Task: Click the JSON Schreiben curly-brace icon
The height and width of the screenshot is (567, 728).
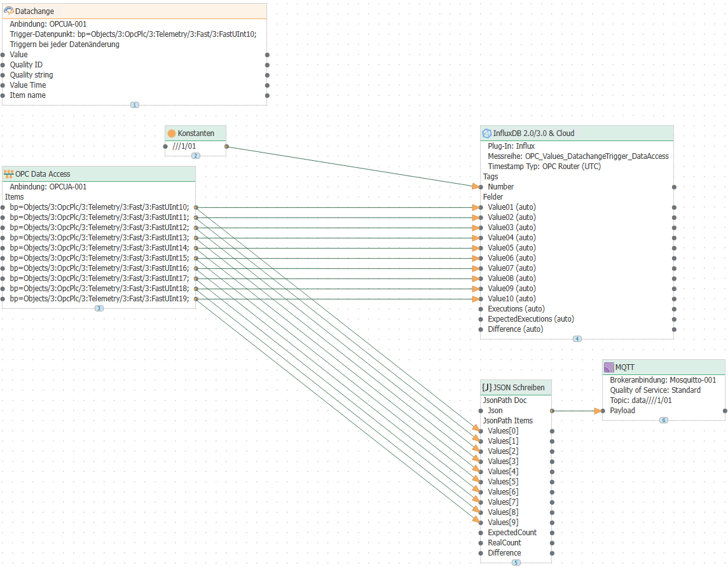Action: coord(486,387)
